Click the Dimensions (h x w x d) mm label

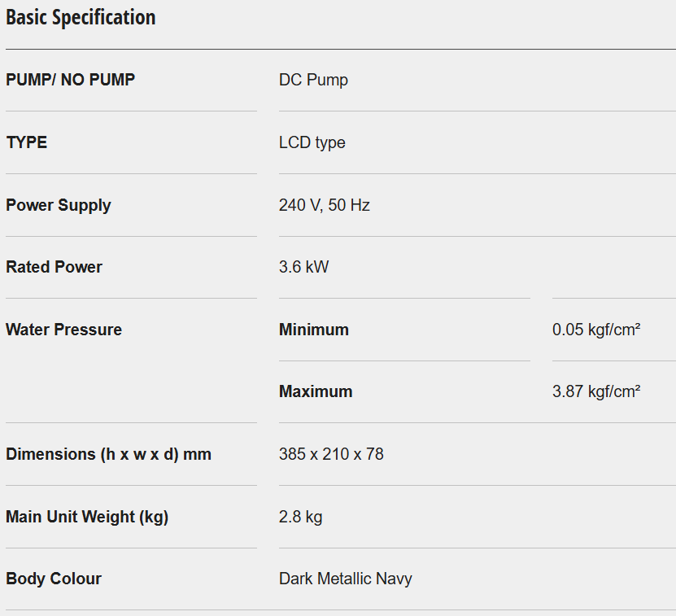(109, 454)
